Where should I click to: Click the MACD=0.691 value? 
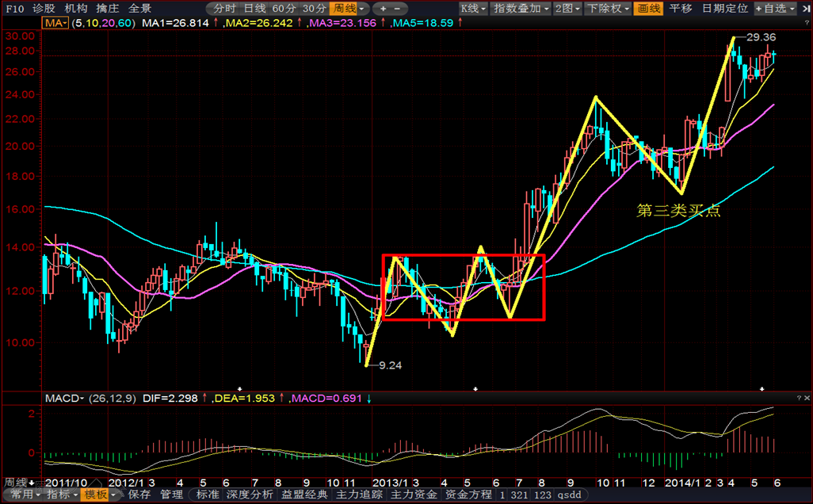[x=326, y=398]
